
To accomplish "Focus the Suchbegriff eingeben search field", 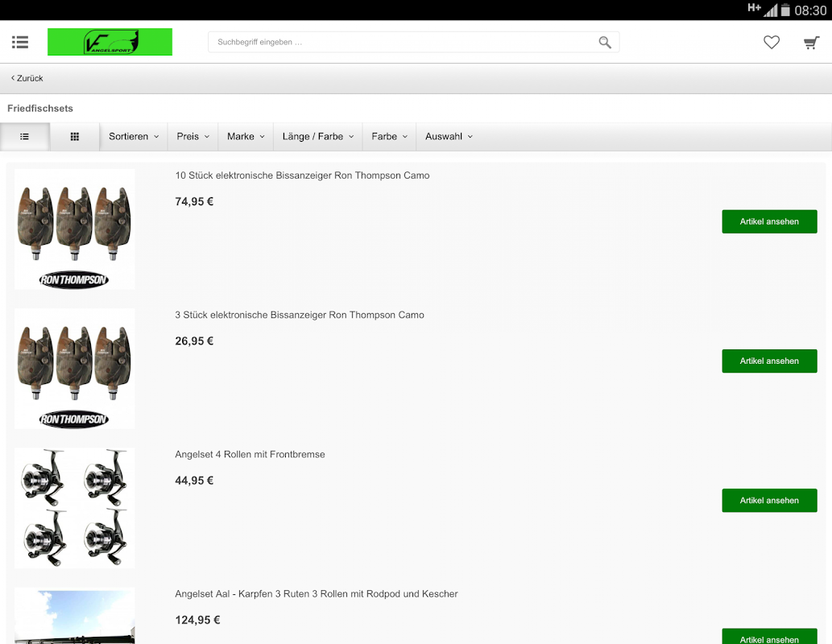I will coord(413,42).
